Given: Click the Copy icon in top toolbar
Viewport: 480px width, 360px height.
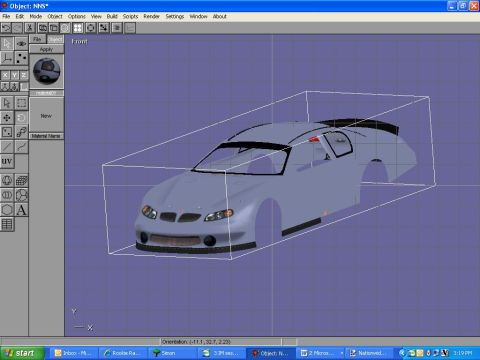Looking at the screenshot, I should [x=43, y=28].
